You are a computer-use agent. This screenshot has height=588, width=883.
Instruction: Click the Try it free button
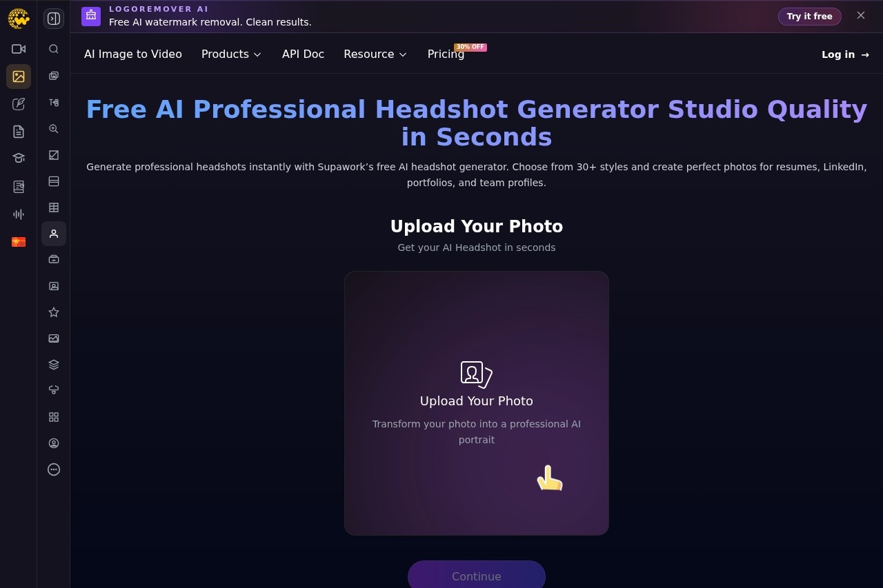click(x=810, y=17)
